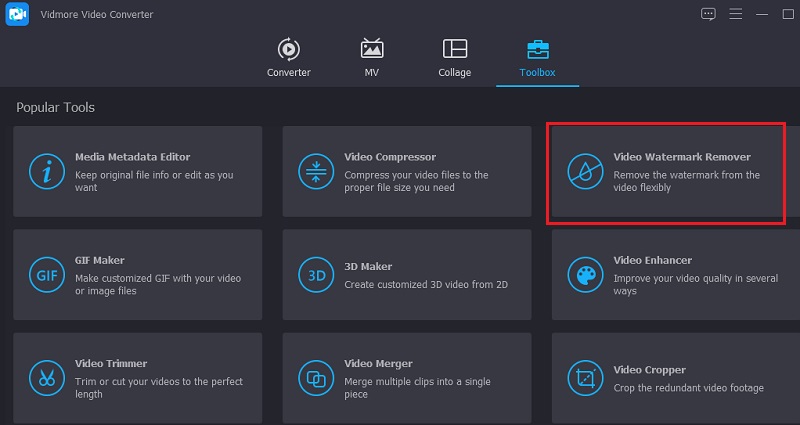Open the Media Metadata Editor info icon

(x=46, y=171)
